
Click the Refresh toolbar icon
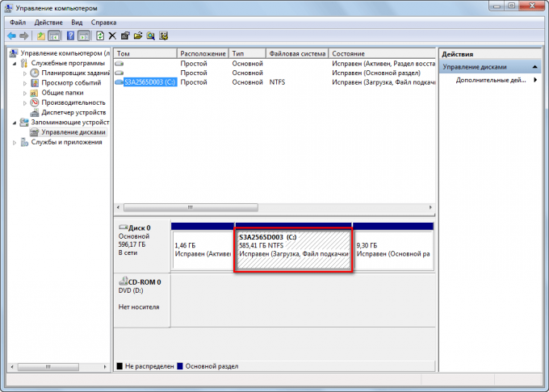pos(99,36)
